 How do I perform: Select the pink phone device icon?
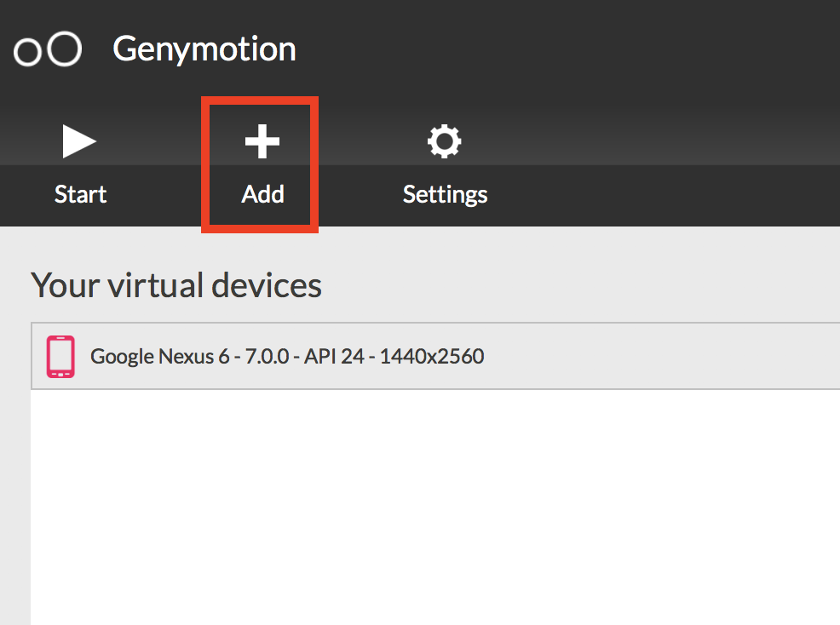click(60, 357)
